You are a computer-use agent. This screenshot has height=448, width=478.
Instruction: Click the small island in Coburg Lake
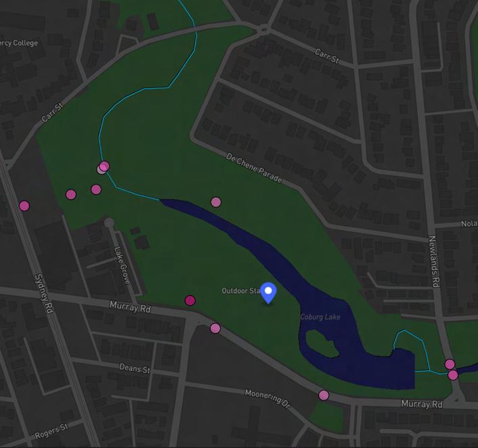[x=322, y=344]
